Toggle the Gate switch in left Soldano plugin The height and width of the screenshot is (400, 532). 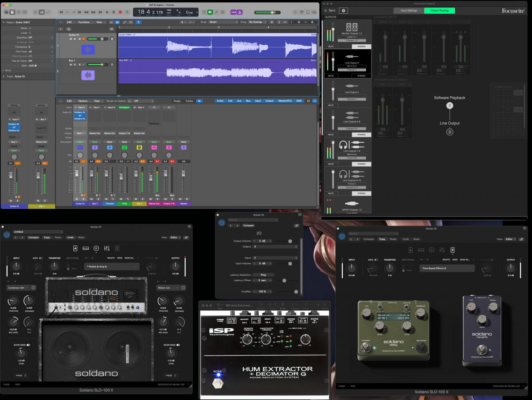pos(41,258)
